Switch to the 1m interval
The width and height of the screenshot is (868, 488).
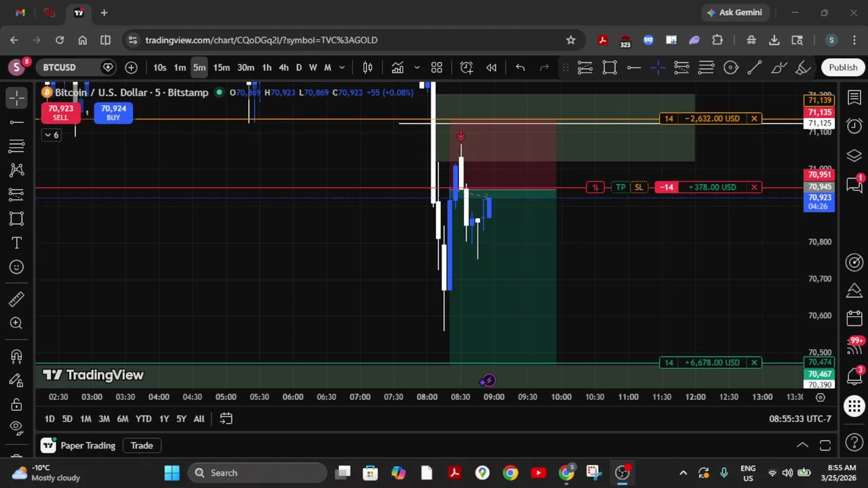(x=180, y=67)
